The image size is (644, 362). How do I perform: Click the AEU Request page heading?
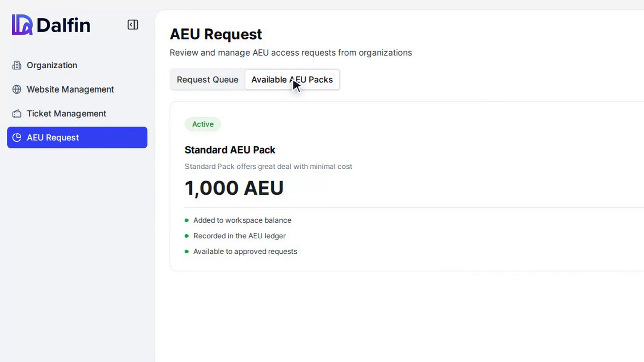tap(216, 34)
